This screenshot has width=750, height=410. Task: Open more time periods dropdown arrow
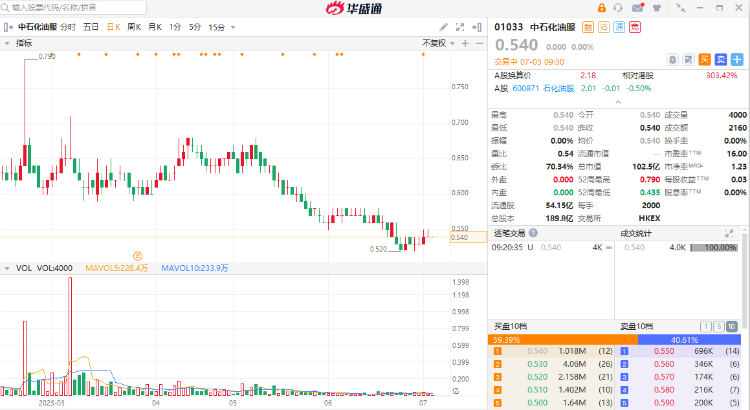coord(233,27)
